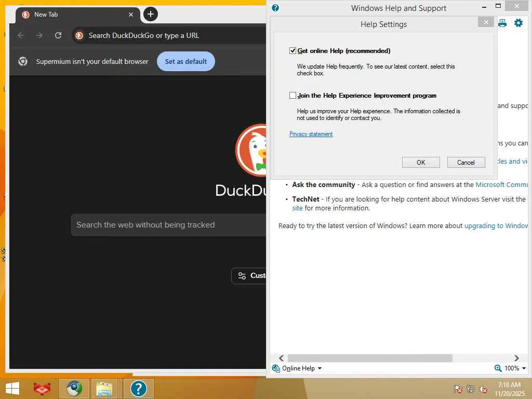532x399 pixels.
Task: Minimize the Windows Help and Support window
Action: point(484,6)
